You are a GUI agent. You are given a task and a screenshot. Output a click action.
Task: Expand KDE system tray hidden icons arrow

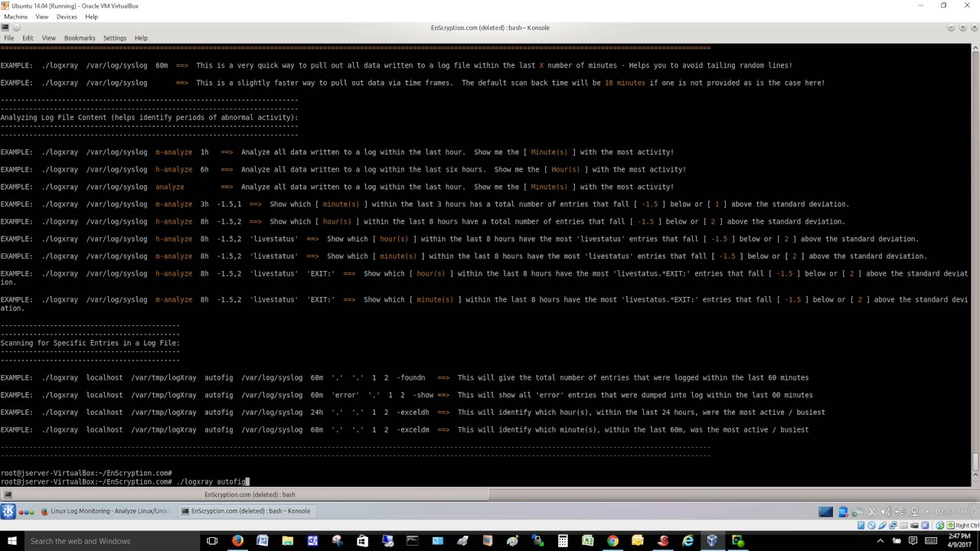coord(926,511)
